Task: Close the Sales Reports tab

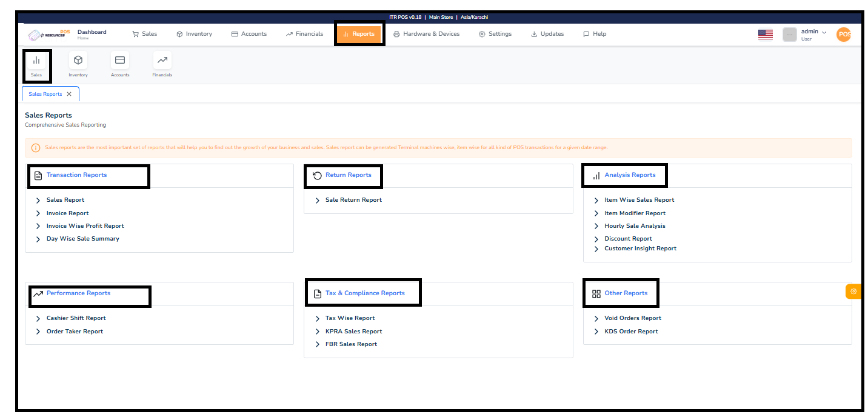Action: [69, 93]
